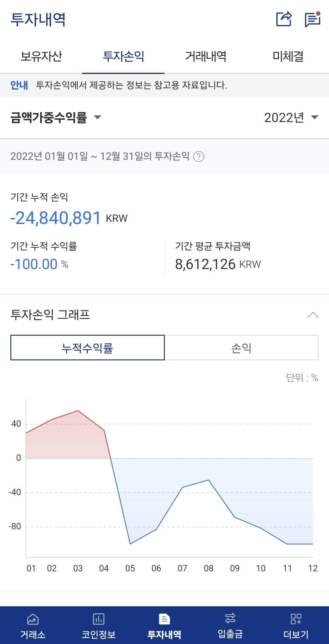
Task: Select the 투자손익 tab
Action: [x=123, y=56]
